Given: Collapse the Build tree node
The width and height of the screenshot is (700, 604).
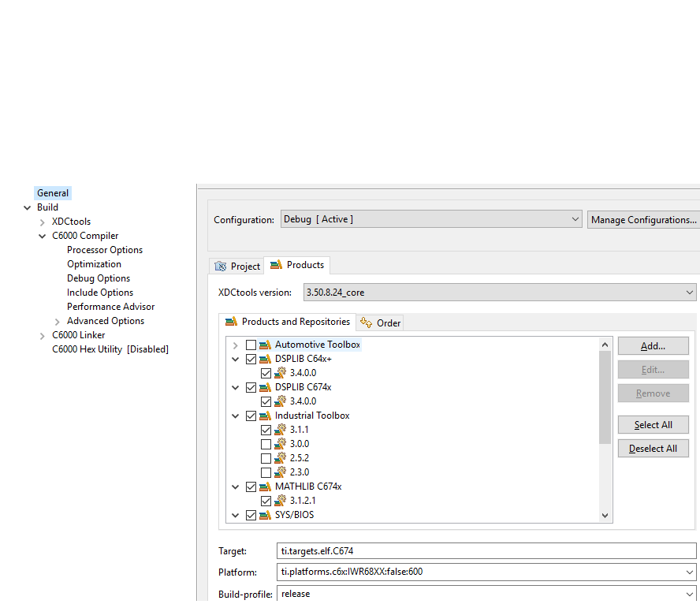Looking at the screenshot, I should pos(28,207).
